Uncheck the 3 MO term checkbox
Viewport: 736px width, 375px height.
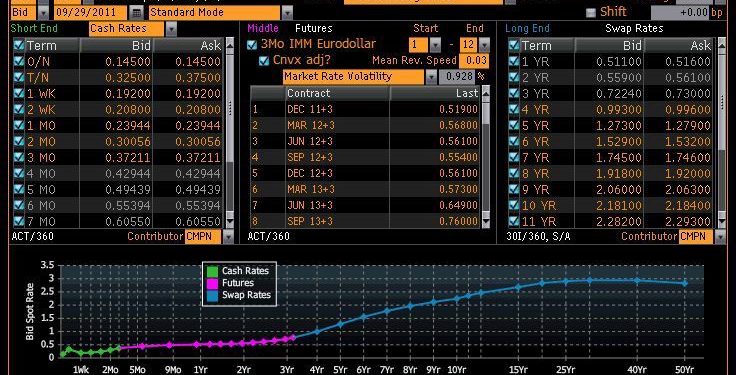[x=19, y=157]
